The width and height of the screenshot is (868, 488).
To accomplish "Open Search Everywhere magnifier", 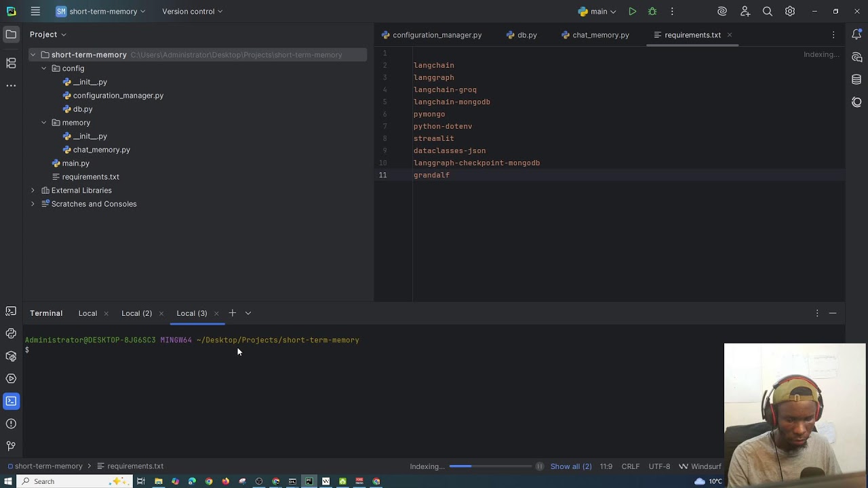I will coord(768,12).
